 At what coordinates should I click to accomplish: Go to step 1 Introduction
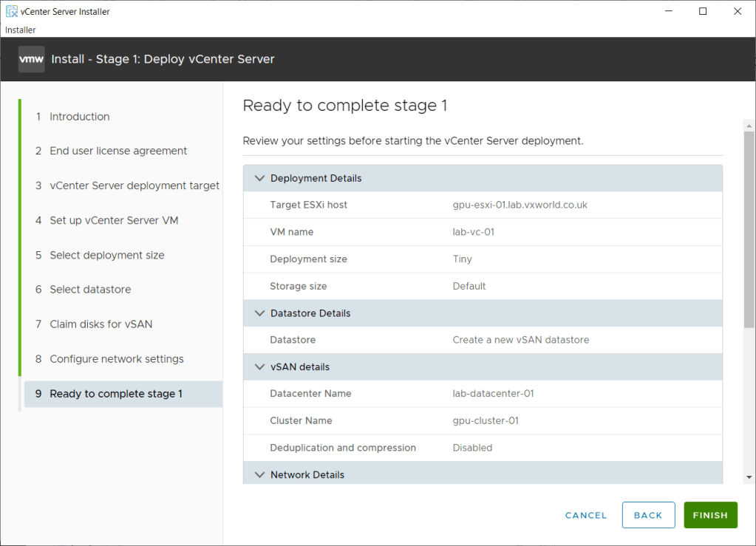click(79, 117)
